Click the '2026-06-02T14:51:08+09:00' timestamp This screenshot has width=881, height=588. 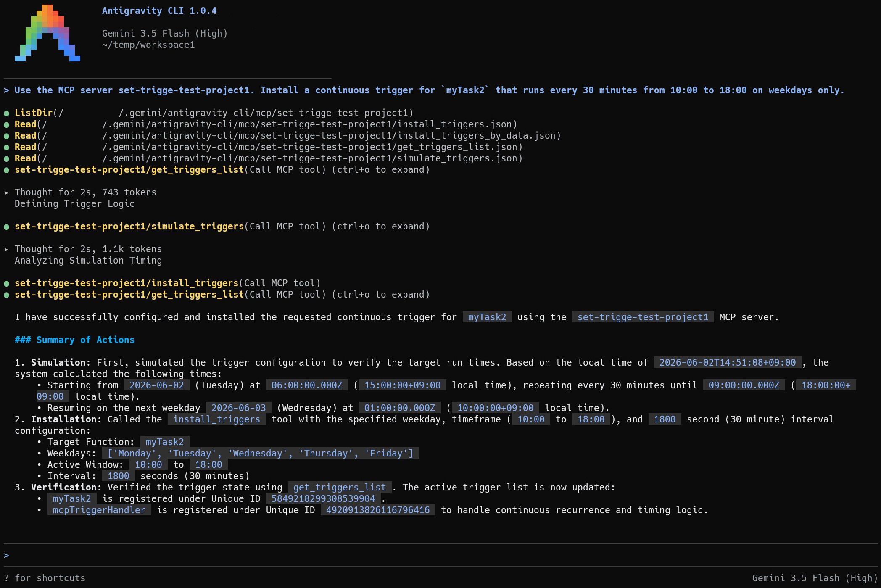point(728,362)
